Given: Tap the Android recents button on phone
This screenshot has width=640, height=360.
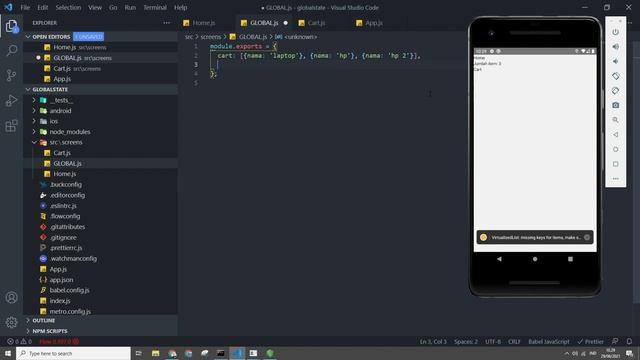Looking at the screenshot, I should pyautogui.click(x=570, y=259).
